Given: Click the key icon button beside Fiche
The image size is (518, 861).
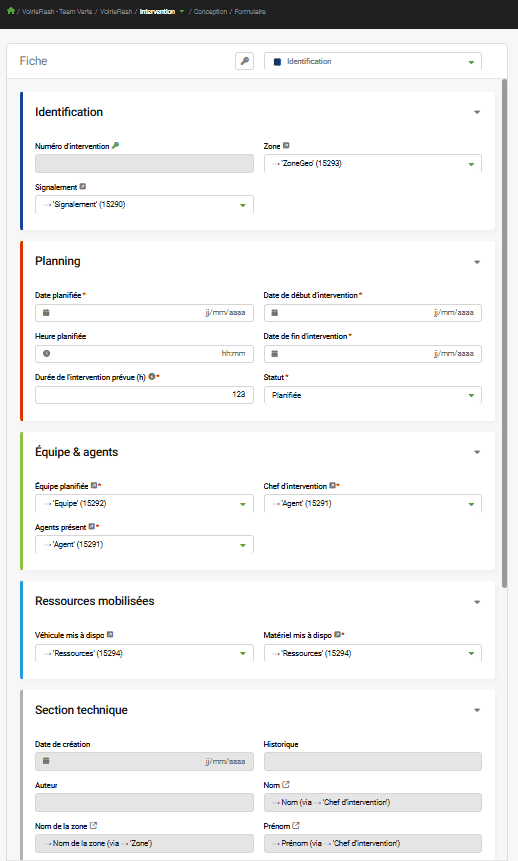Looking at the screenshot, I should pos(244,61).
